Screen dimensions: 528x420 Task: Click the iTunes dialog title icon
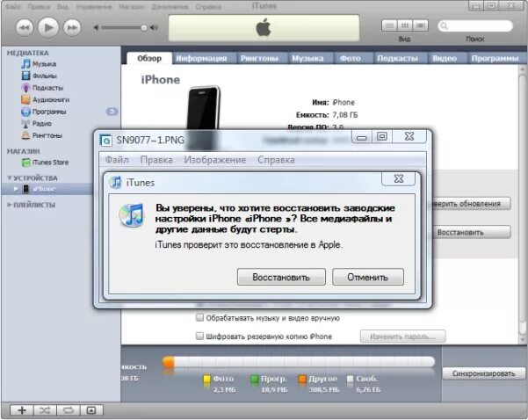point(115,182)
